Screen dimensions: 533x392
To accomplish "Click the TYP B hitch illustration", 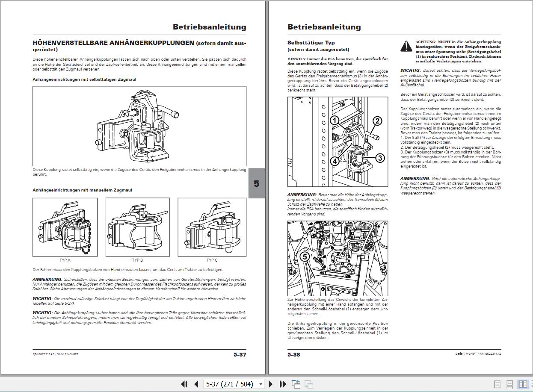I will point(138,227).
